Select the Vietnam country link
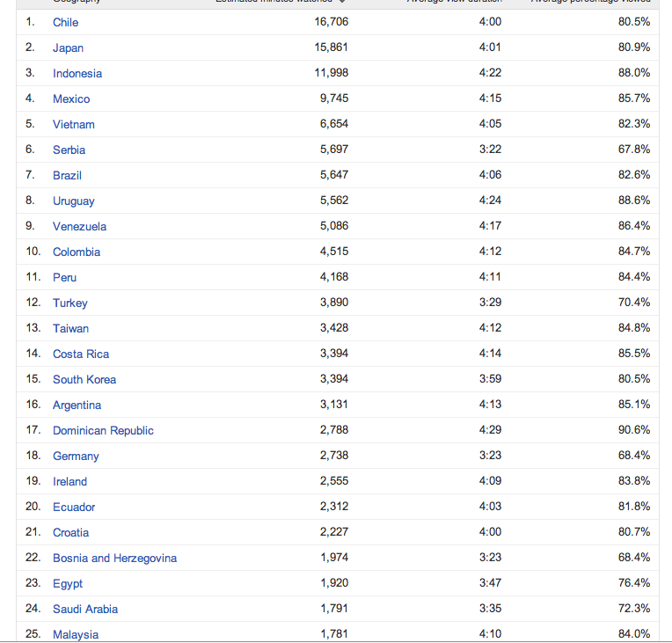Screen dimensions: 672x643 pyautogui.click(x=74, y=124)
